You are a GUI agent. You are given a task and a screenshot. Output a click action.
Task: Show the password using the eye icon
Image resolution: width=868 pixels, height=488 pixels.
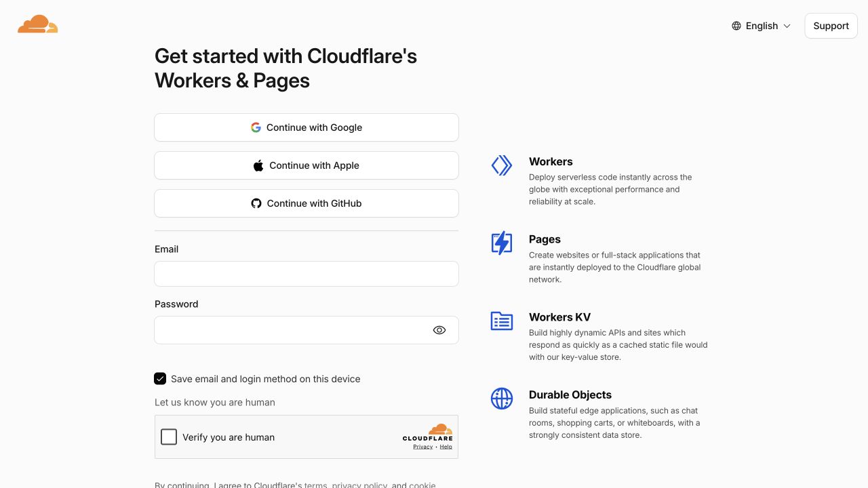(x=439, y=330)
